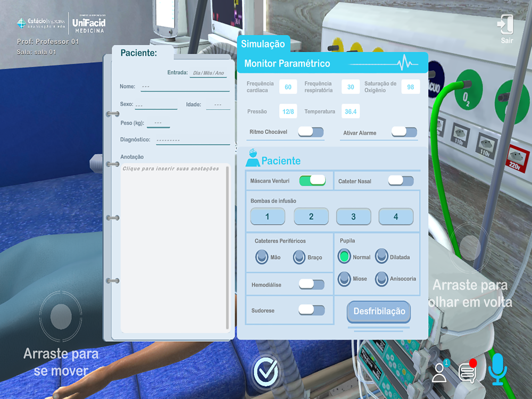The height and width of the screenshot is (399, 532).
Task: Click infusion pump button 3
Action: 354,217
